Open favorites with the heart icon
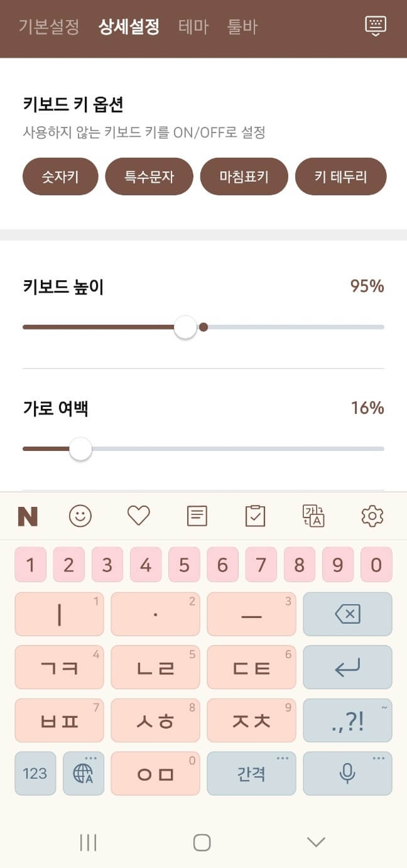Screen dimensions: 407x868 138,516
